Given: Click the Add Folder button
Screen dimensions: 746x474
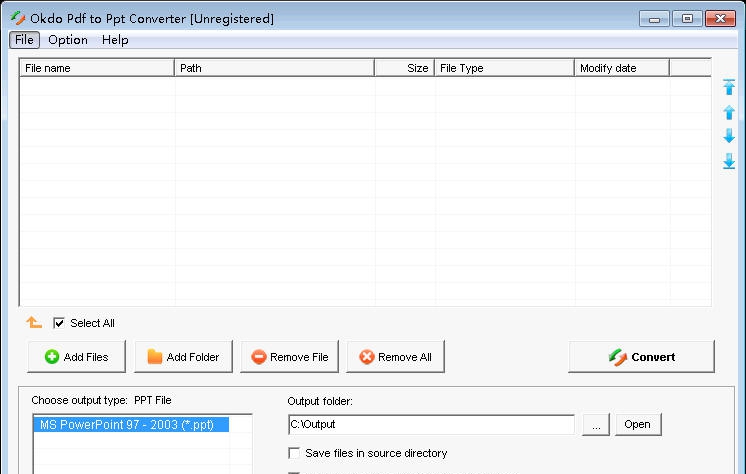Looking at the screenshot, I should pyautogui.click(x=183, y=356).
